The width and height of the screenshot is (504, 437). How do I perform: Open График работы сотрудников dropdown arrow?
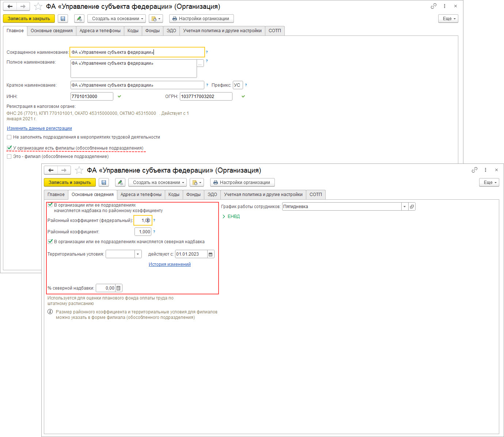(405, 207)
